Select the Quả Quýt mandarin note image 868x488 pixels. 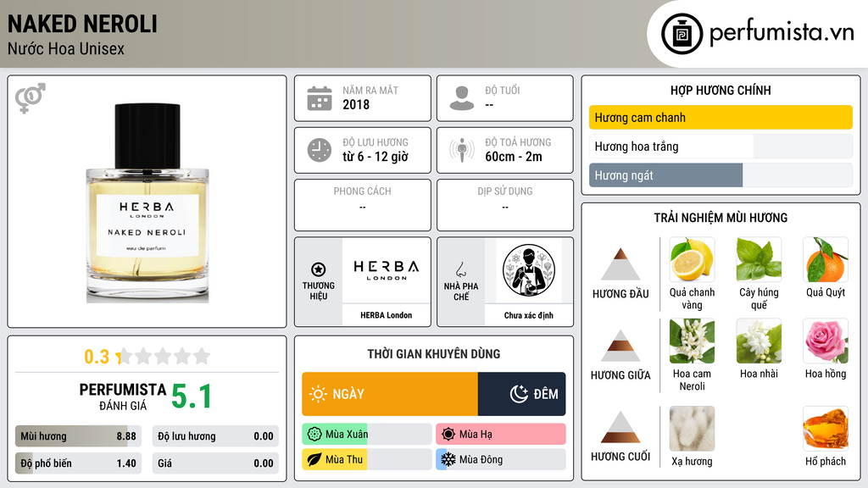coord(826,259)
